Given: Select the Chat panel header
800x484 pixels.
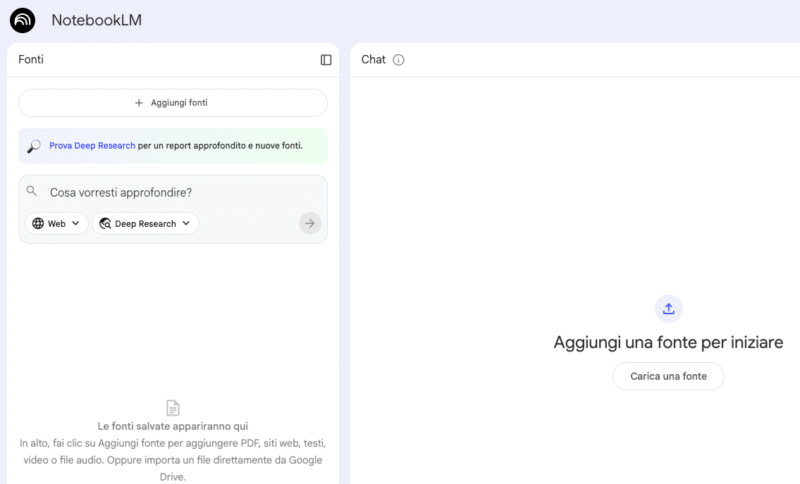Looking at the screenshot, I should [x=373, y=60].
